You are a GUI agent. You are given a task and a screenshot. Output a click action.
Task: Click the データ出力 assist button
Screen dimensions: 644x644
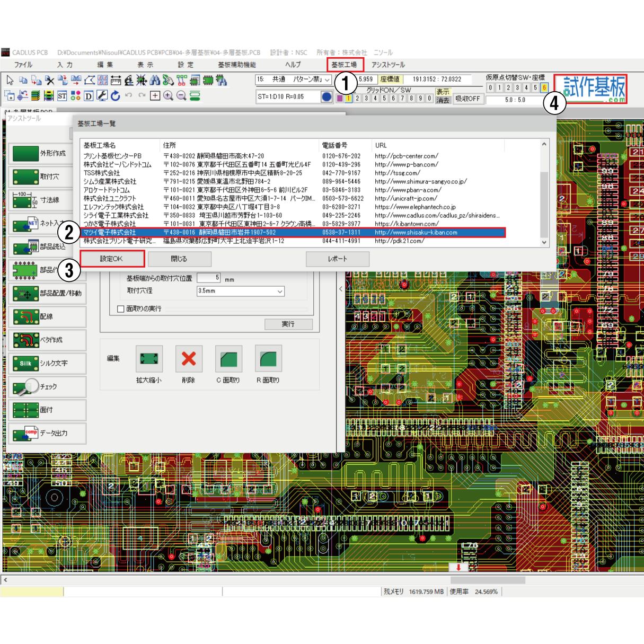pyautogui.click(x=47, y=433)
